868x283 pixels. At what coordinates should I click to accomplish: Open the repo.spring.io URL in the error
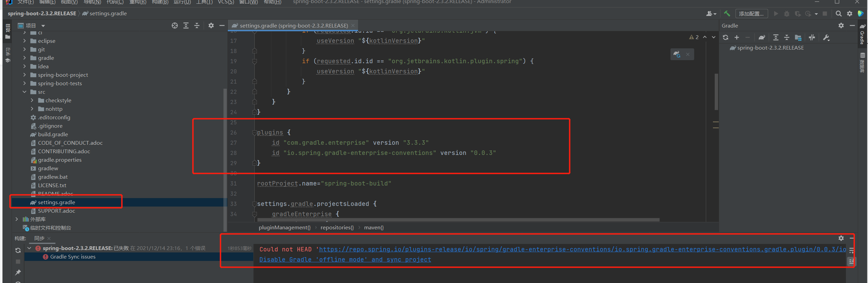tap(582, 249)
